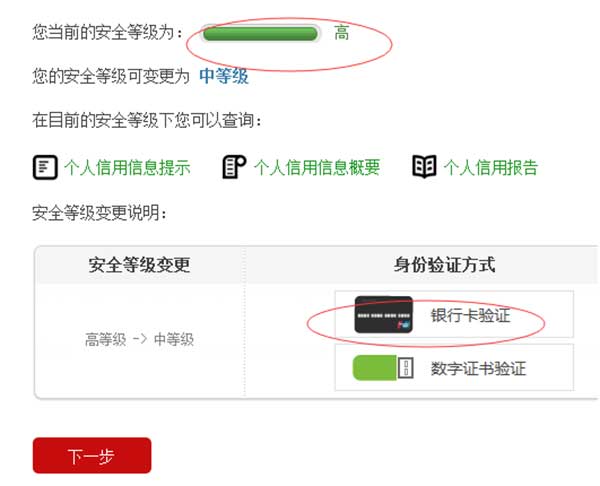Open the 个人信用报告 text link

pyautogui.click(x=491, y=168)
